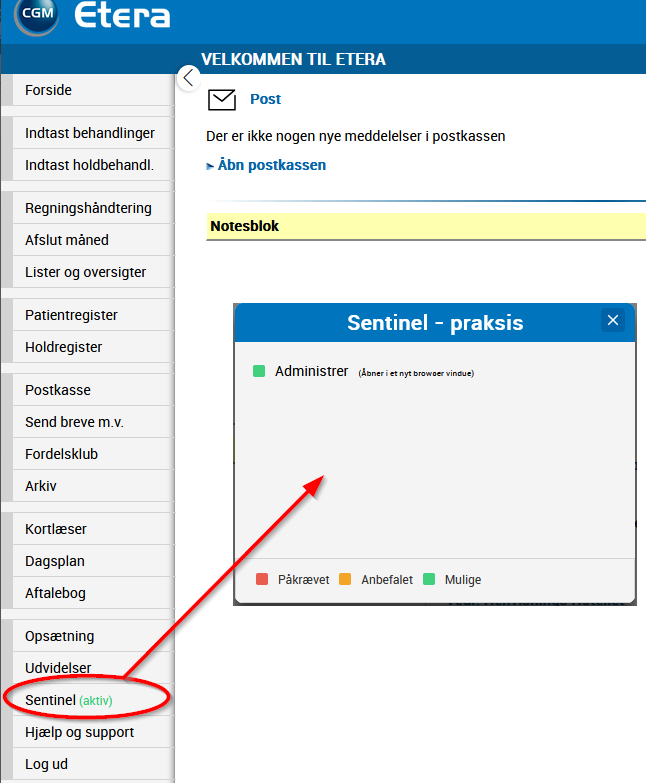The width and height of the screenshot is (646, 783).
Task: Click Sentinel (aktiv) in the sidebar
Action: click(x=69, y=700)
